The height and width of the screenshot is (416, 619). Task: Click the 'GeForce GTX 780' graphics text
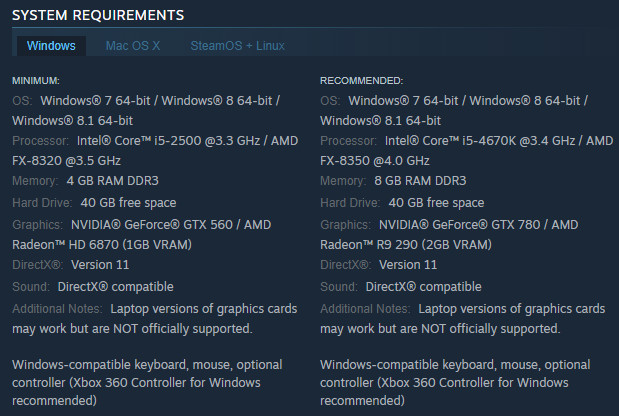(x=486, y=225)
